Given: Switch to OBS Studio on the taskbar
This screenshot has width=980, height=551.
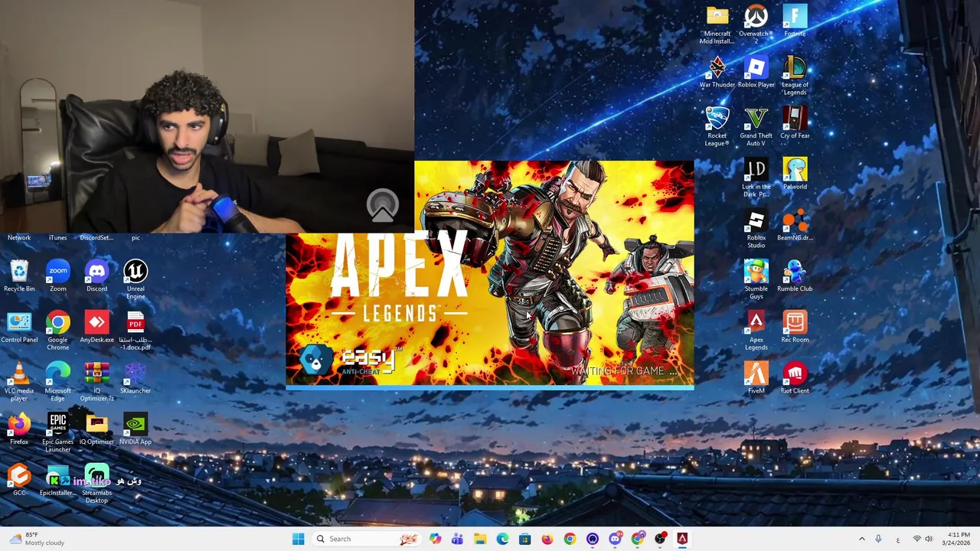Looking at the screenshot, I should coord(659,539).
